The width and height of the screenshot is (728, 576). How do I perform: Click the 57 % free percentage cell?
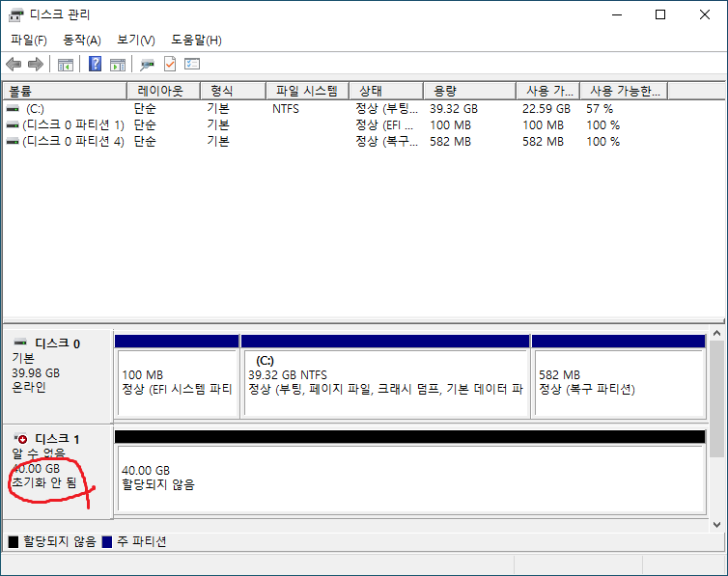pyautogui.click(x=600, y=109)
